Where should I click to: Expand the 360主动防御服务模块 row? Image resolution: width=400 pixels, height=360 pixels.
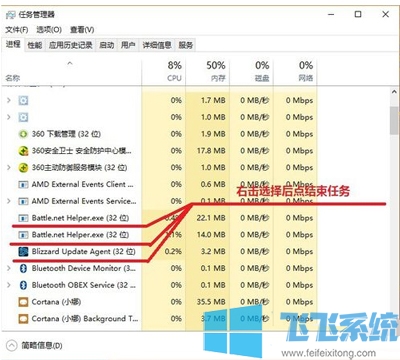click(x=9, y=167)
